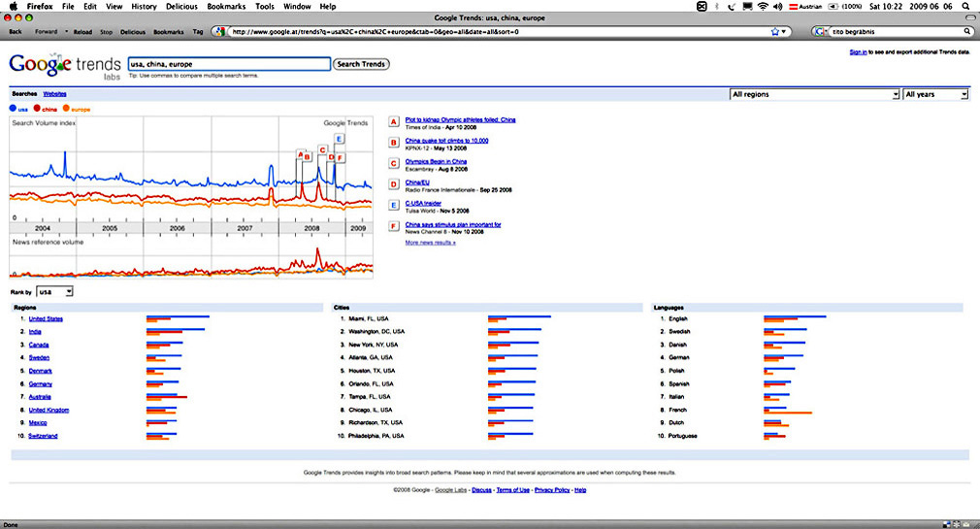Open the Firefox application menu
Image resolution: width=980 pixels, height=529 pixels.
(40, 6)
